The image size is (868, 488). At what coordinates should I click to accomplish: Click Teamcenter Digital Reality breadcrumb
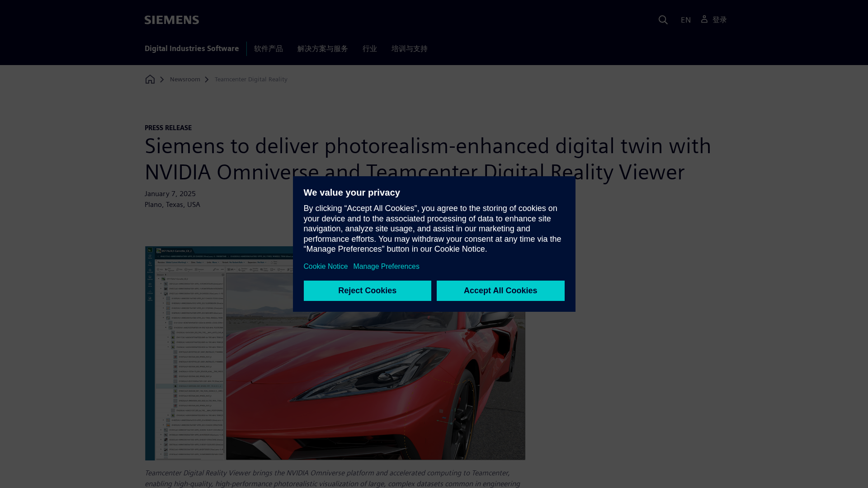(x=251, y=80)
